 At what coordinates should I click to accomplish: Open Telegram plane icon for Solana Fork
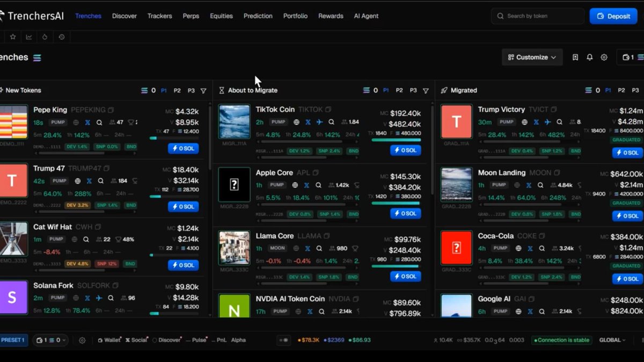point(99,298)
